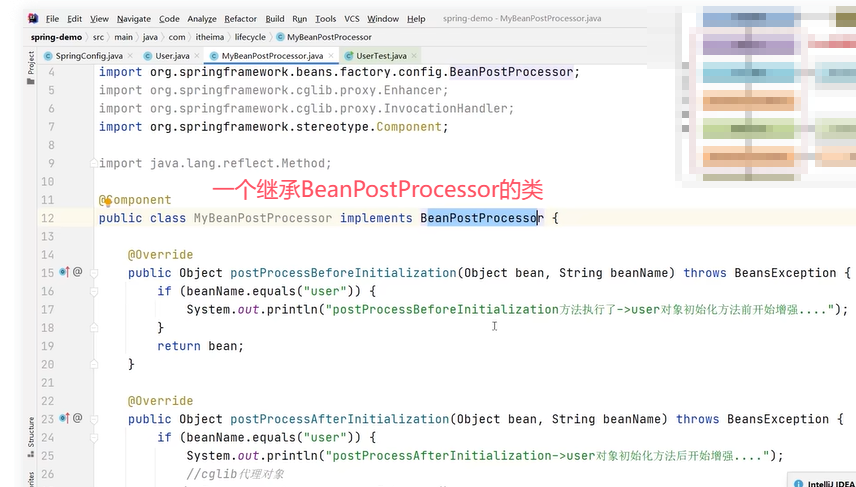Close the SpringConfig.java tab

coord(130,56)
